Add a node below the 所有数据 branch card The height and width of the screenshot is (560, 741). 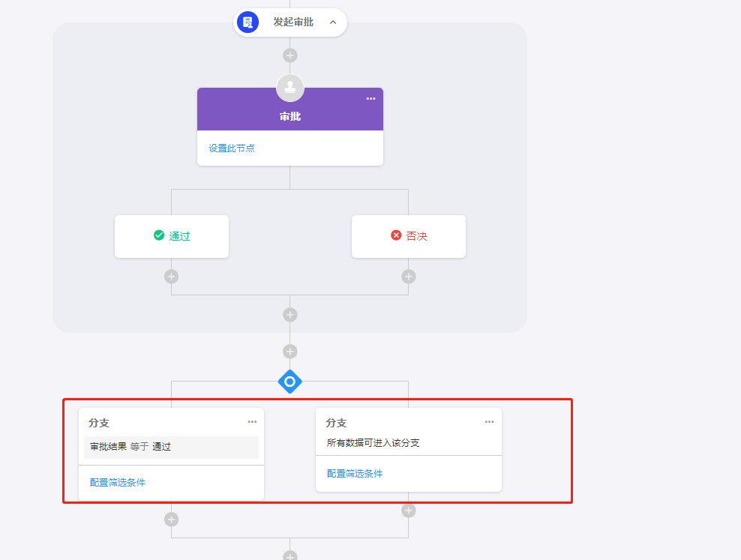pos(409,511)
